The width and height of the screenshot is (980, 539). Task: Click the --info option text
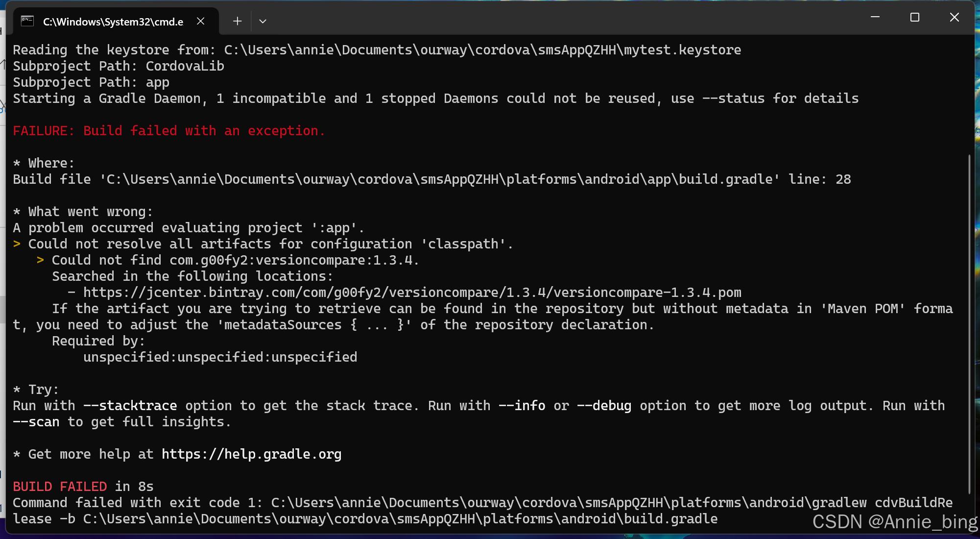[522, 406]
